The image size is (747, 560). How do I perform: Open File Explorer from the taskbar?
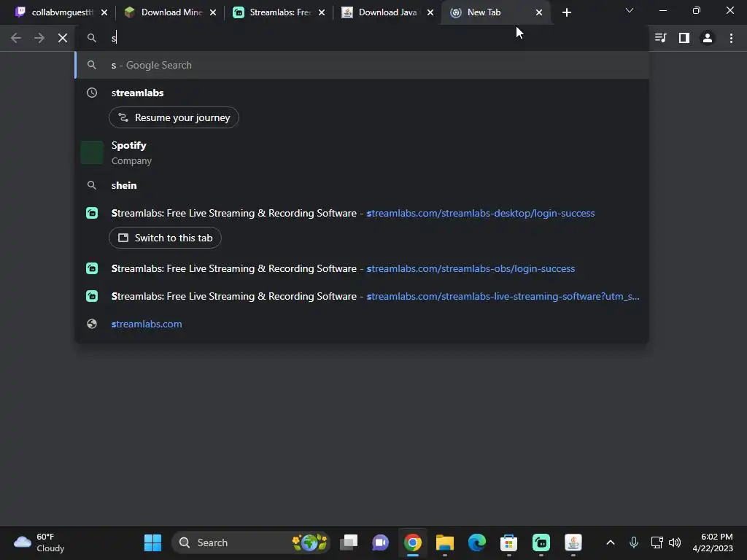444,542
